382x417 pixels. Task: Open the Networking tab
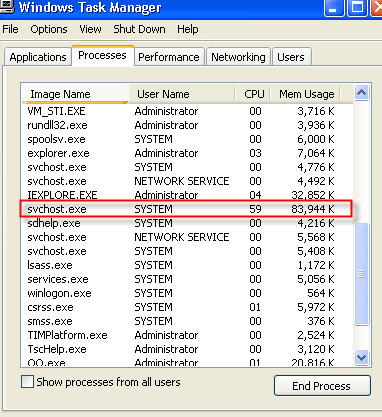click(x=238, y=57)
